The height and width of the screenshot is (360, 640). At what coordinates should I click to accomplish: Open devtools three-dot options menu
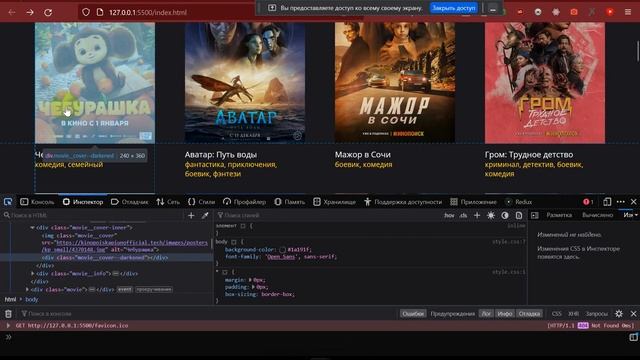tap(621, 202)
